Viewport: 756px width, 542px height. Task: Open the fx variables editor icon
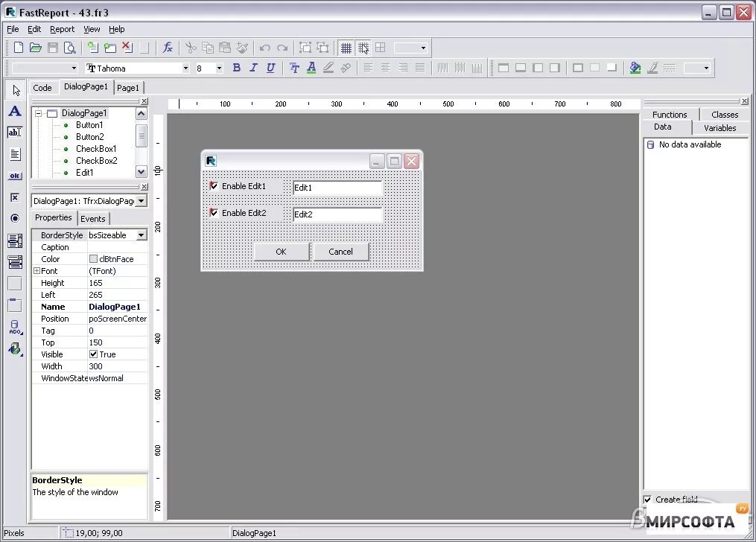tap(168, 47)
